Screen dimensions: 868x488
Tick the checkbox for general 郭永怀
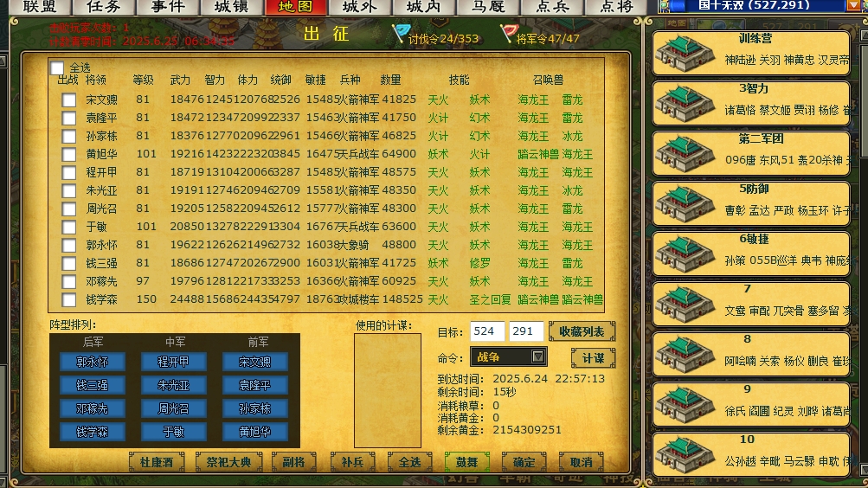coord(68,245)
